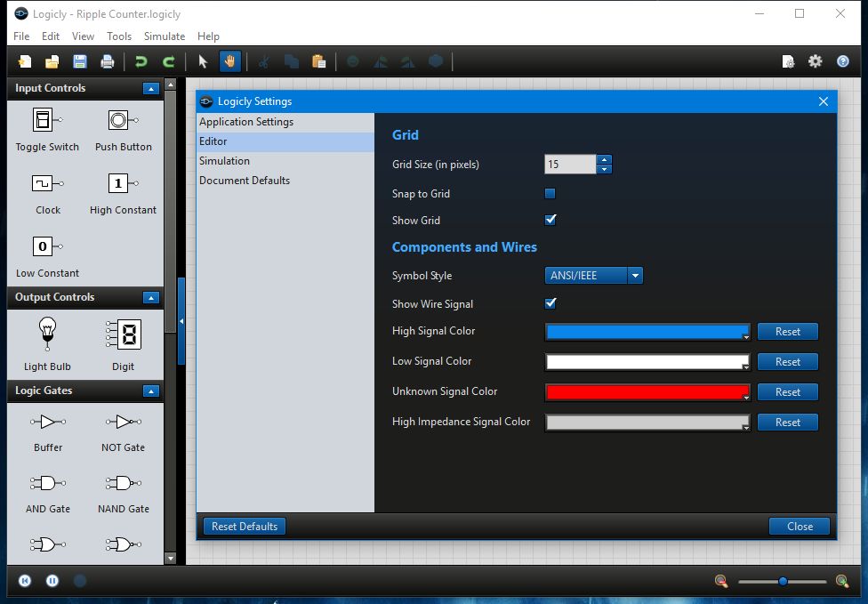Open the Help question mark icon
Screen dimensions: 868x604
[x=842, y=61]
